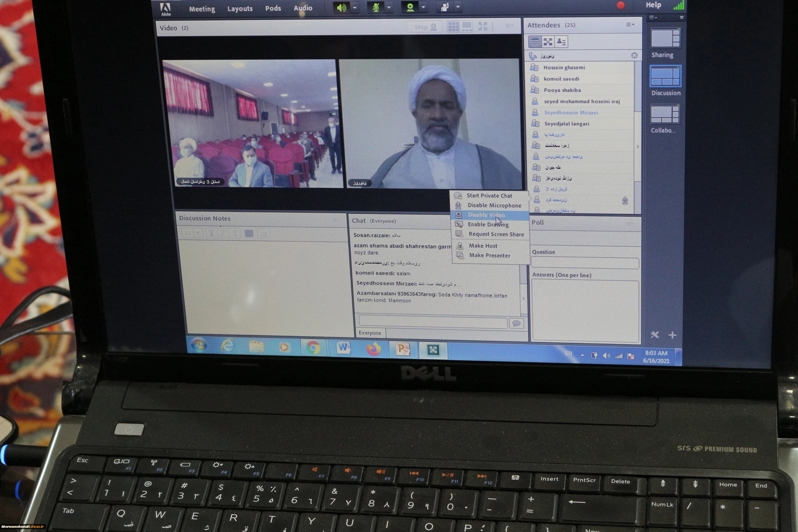798x532 pixels.
Task: Open the microphone options dropdown arrow
Action: click(x=389, y=7)
